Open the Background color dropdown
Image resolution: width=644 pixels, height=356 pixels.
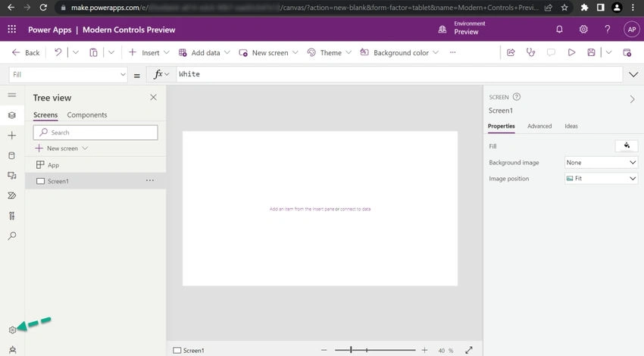[399, 52]
